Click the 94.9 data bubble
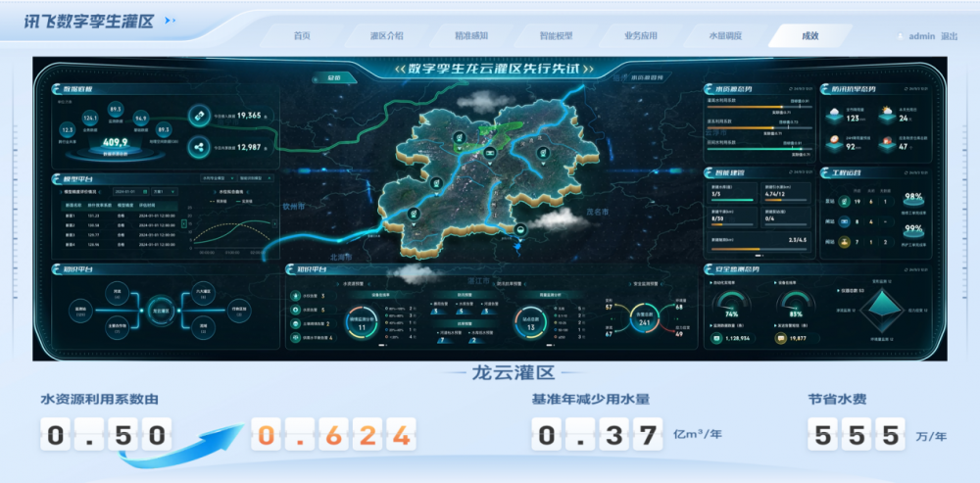The height and width of the screenshot is (483, 980). tap(140, 118)
